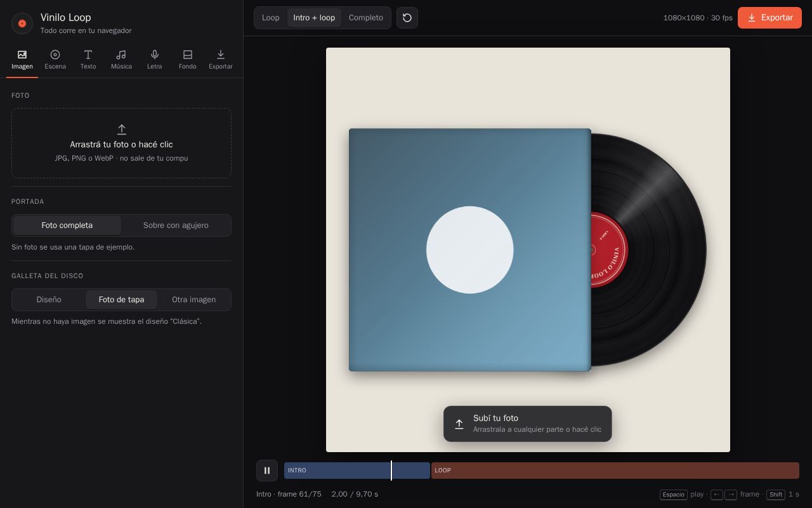812x508 pixels.
Task: Click the orange Exportar button
Action: 769,18
